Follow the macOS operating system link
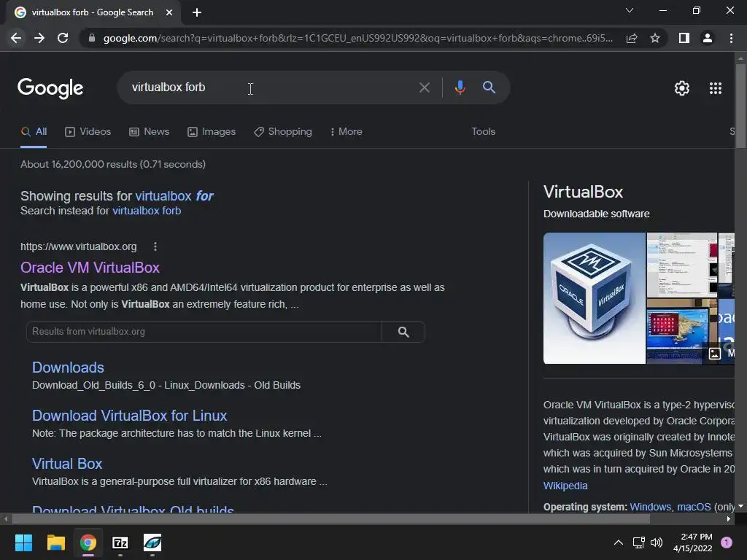Viewport: 747px width, 560px height. click(694, 507)
